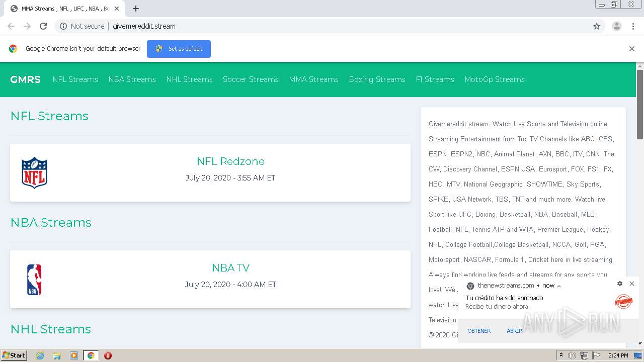The height and width of the screenshot is (362, 644).
Task: Open MotoGp Streams in the navigation bar
Action: tap(495, 79)
